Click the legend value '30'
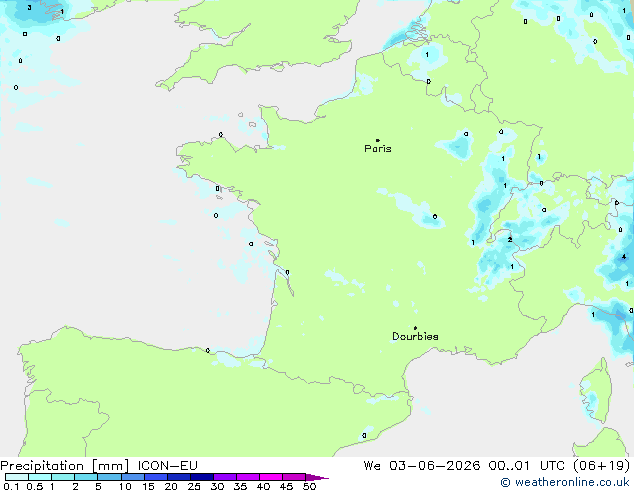This screenshot has height=490, width=634. click(x=217, y=486)
